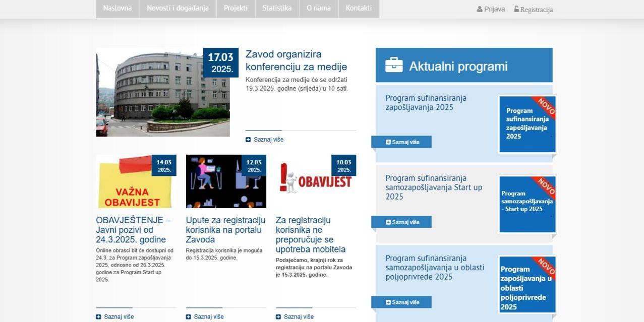Viewport: 644px width, 322px height.
Task: Open the Upute za registraciju korisnika article
Action: pos(225,230)
